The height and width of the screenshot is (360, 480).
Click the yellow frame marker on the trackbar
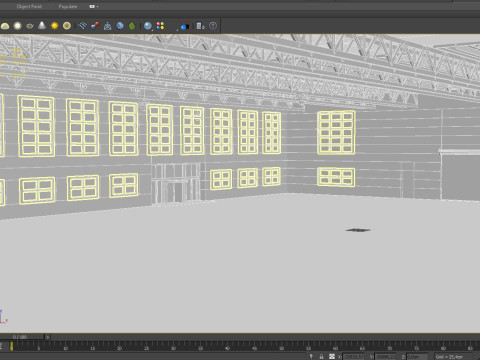[x=11, y=346]
